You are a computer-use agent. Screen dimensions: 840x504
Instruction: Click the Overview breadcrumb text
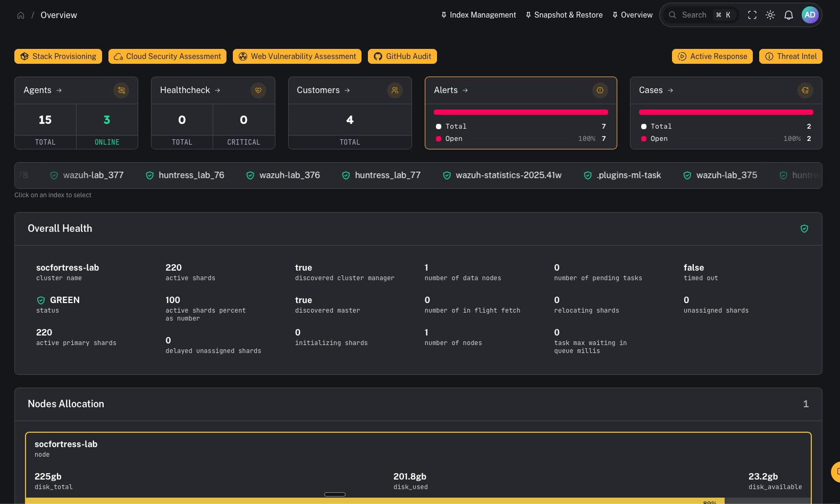(58, 15)
